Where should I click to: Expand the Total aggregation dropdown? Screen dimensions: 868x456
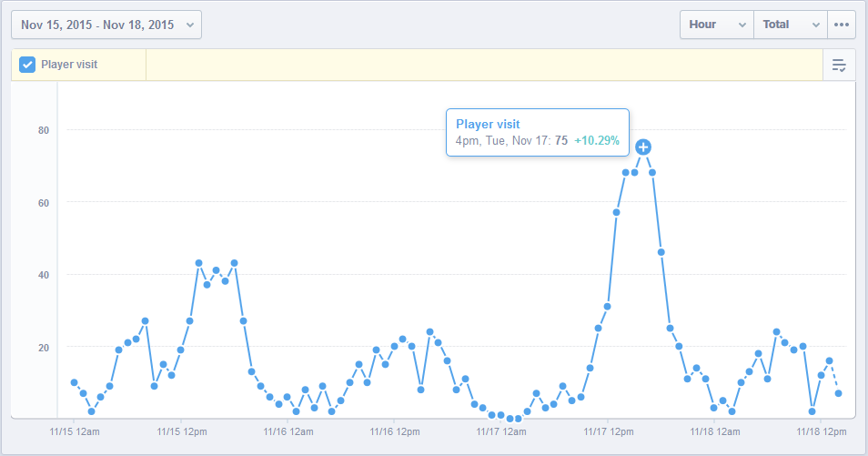[x=791, y=25]
